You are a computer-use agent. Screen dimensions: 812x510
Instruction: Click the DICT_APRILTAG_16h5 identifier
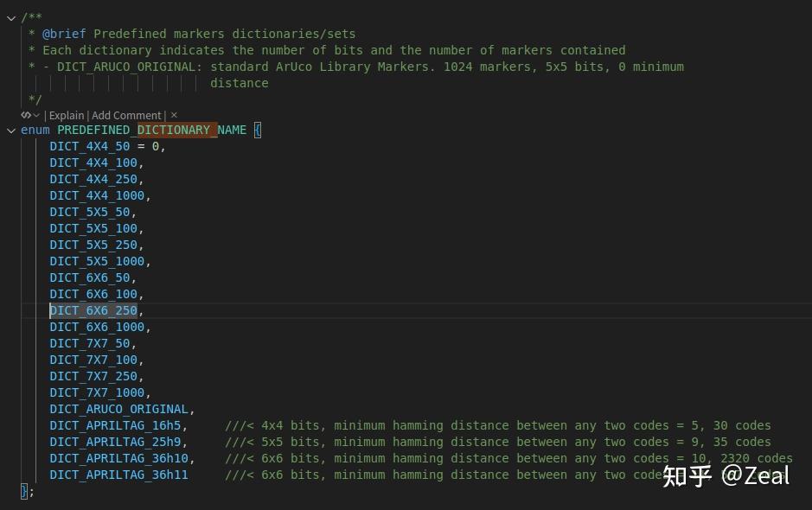coord(115,425)
